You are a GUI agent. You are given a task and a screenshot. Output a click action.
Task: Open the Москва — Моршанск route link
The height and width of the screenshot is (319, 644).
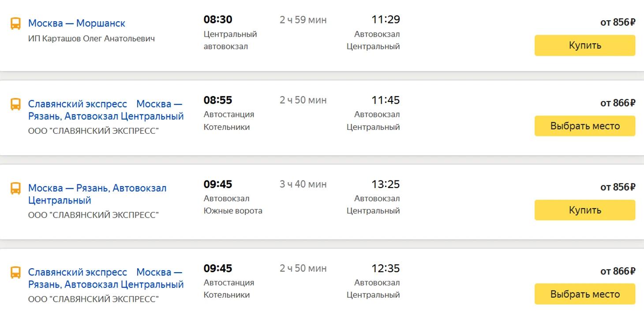pyautogui.click(x=77, y=23)
